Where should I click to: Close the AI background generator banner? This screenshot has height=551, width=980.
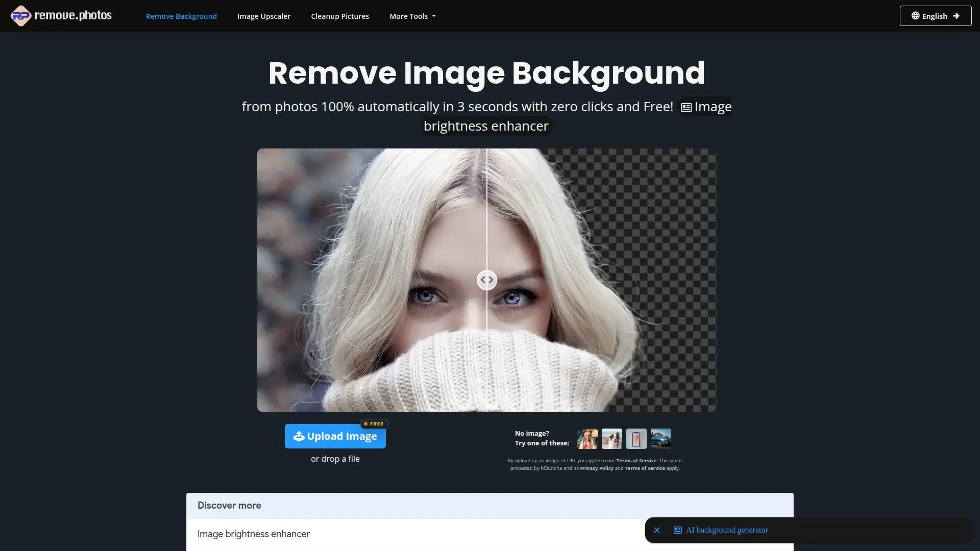coord(657,530)
